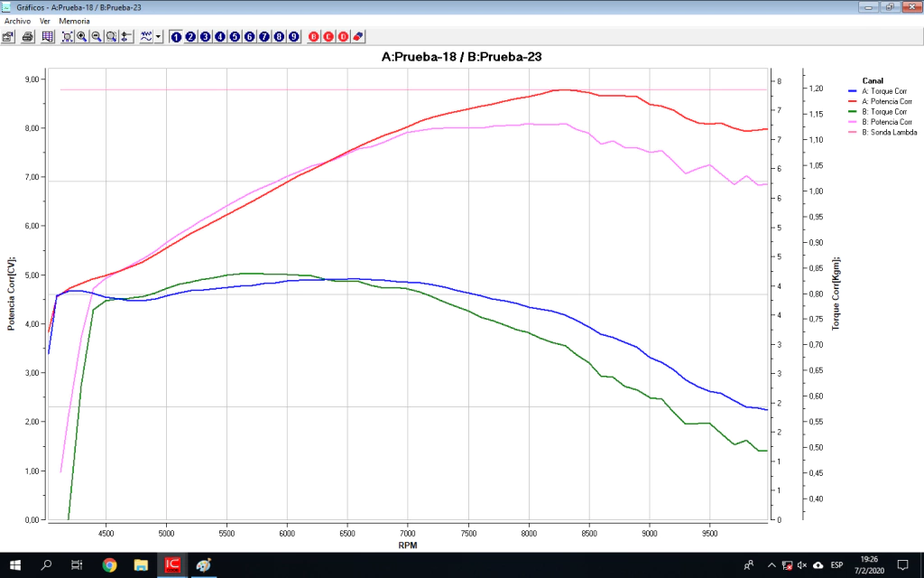Click the 'A: Potencia Corr' legend entry
Image resolution: width=924 pixels, height=578 pixels.
point(890,101)
